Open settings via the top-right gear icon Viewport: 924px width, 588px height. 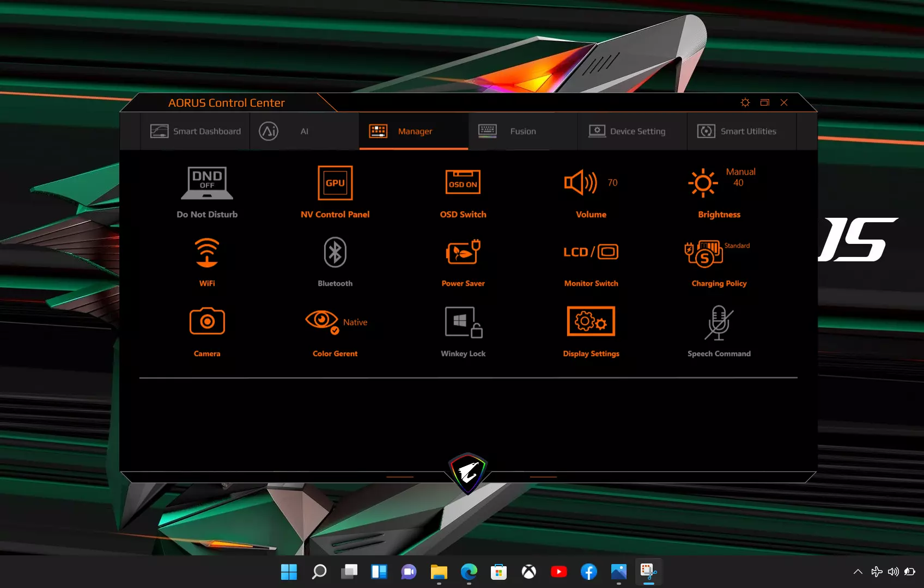click(x=745, y=102)
